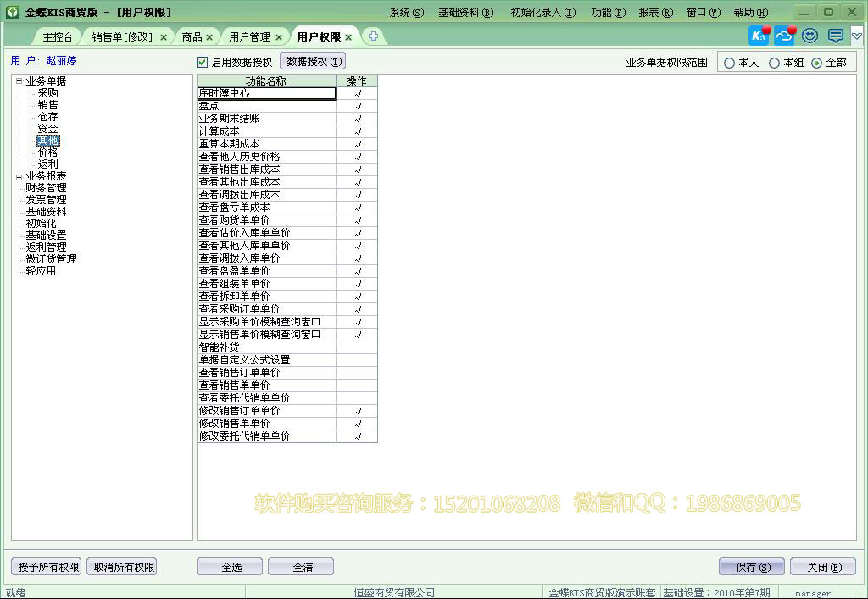Click the plus icon to add new tab
868x599 pixels.
[373, 36]
